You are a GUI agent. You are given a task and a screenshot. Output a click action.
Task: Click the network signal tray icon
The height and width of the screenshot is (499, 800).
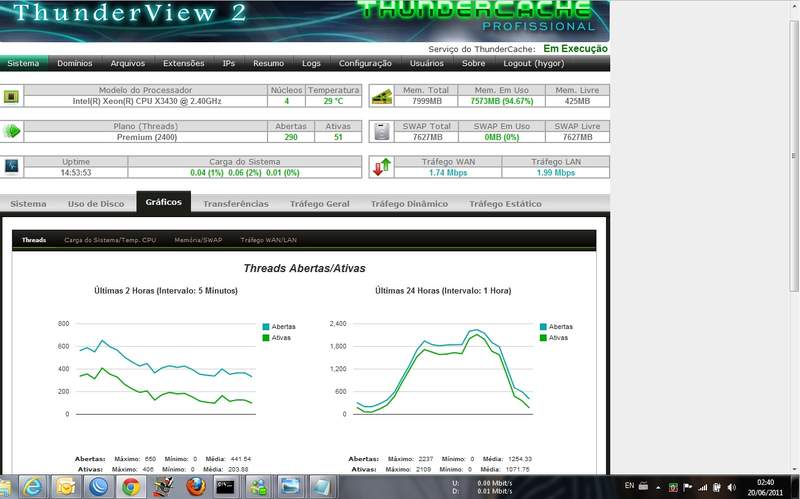pos(703,487)
